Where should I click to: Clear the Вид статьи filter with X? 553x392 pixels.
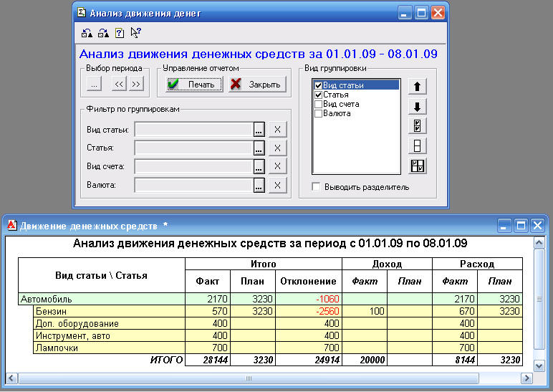point(276,129)
